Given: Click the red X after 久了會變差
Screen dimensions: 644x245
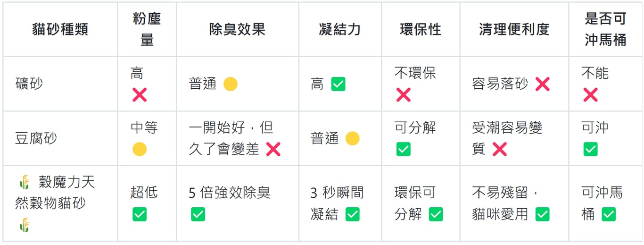Looking at the screenshot, I should coord(273,149).
